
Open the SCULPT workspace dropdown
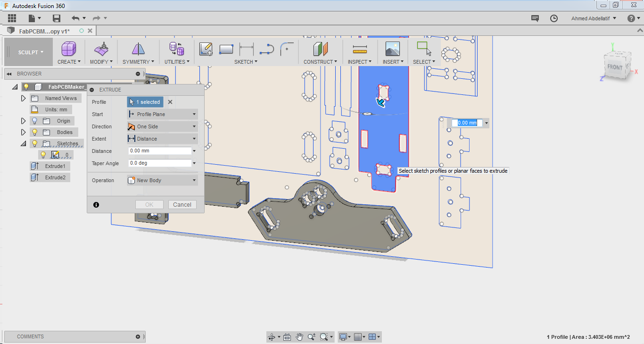(x=29, y=52)
